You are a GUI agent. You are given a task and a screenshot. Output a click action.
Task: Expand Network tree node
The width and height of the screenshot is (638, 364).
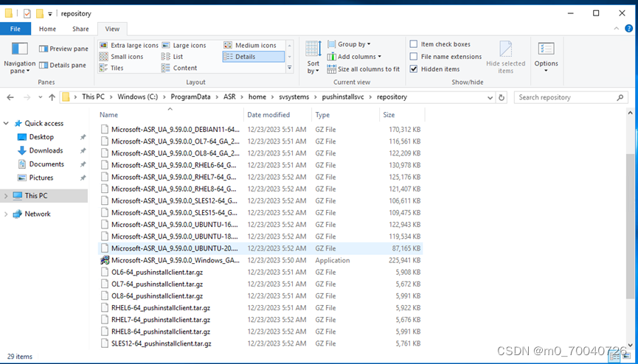click(x=6, y=214)
